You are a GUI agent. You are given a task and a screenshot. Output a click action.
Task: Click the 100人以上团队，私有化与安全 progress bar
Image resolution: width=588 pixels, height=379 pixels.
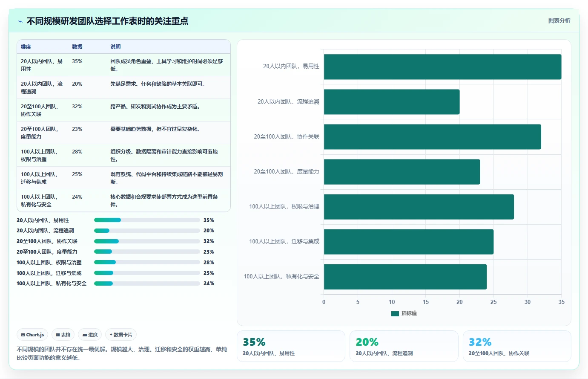[x=147, y=284]
